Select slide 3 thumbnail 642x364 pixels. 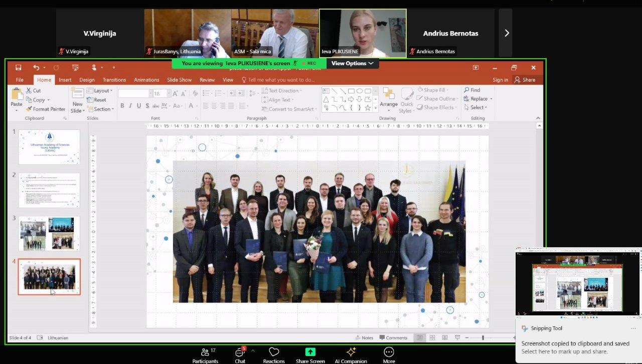tap(49, 233)
